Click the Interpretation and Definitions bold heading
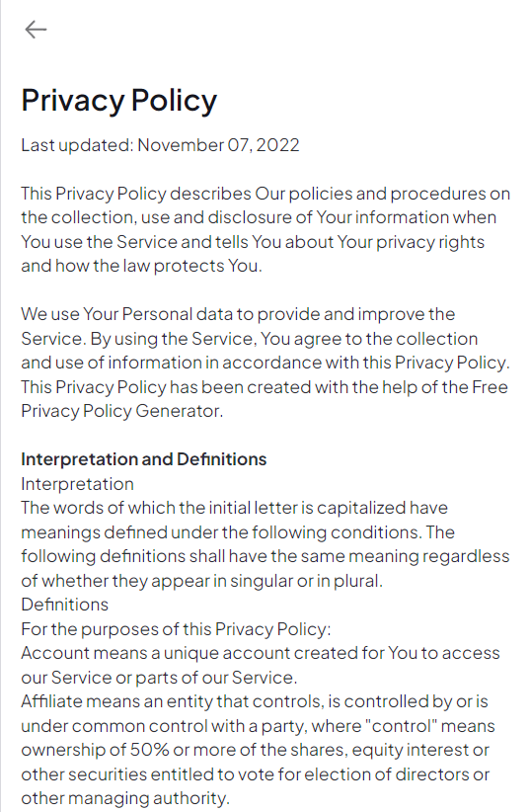 [143, 459]
